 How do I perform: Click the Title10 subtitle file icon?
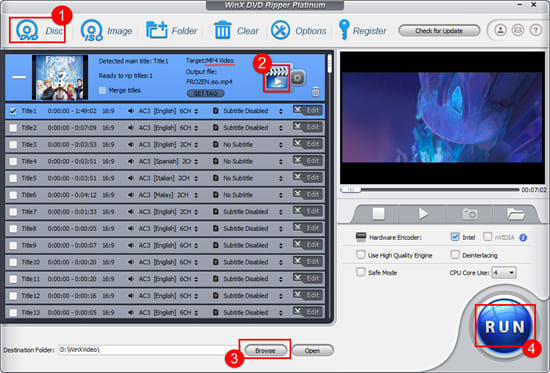click(x=216, y=262)
